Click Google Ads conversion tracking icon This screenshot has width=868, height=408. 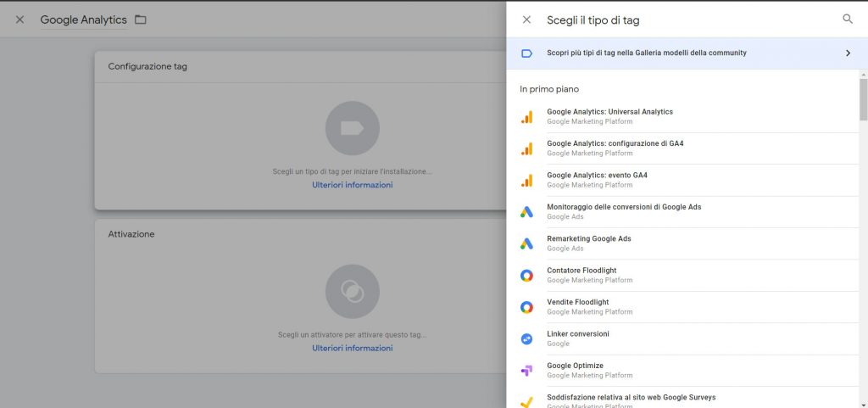pos(527,212)
